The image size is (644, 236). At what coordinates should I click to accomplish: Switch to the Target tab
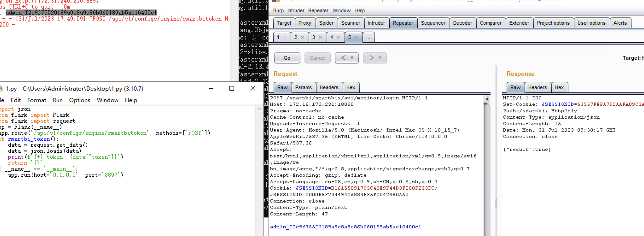284,23
